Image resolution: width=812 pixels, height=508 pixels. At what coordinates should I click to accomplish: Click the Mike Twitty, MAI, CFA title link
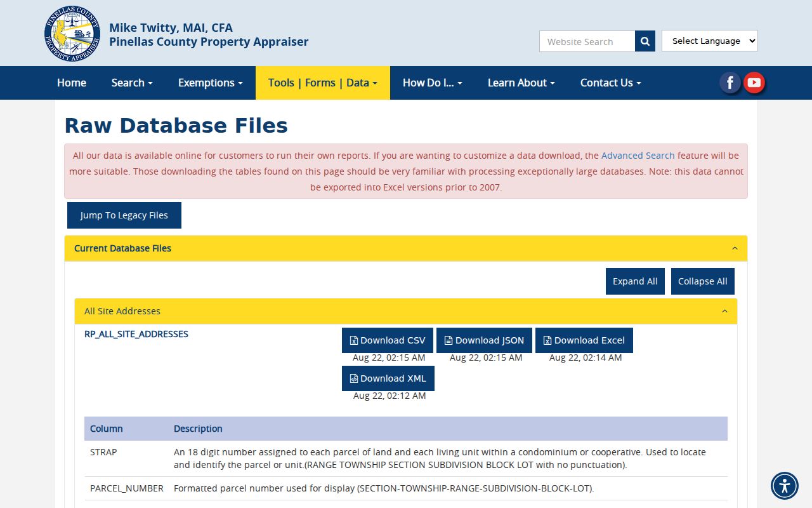[171, 28]
